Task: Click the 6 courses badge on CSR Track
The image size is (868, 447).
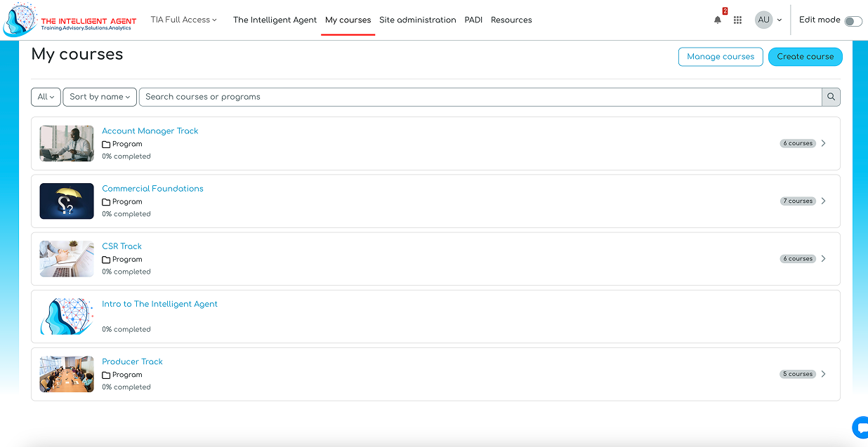Action: (x=798, y=258)
